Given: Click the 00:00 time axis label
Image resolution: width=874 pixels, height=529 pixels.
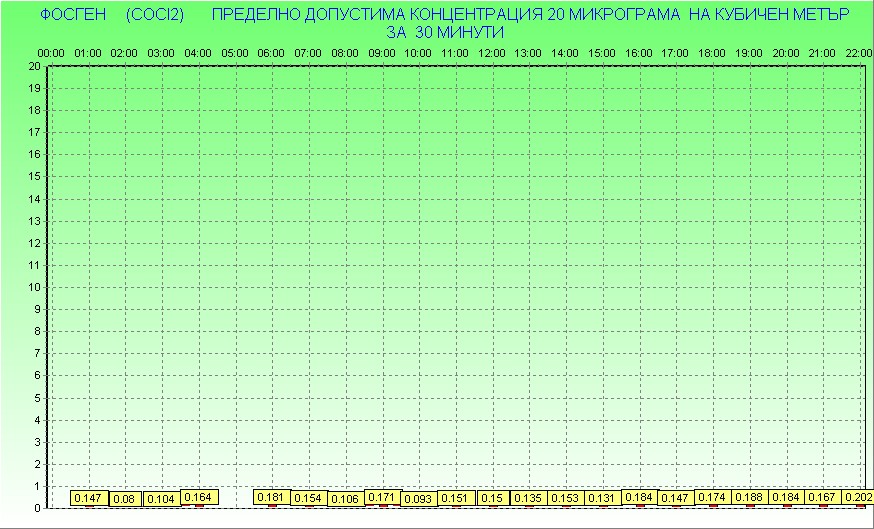Looking at the screenshot, I should (x=51, y=54).
